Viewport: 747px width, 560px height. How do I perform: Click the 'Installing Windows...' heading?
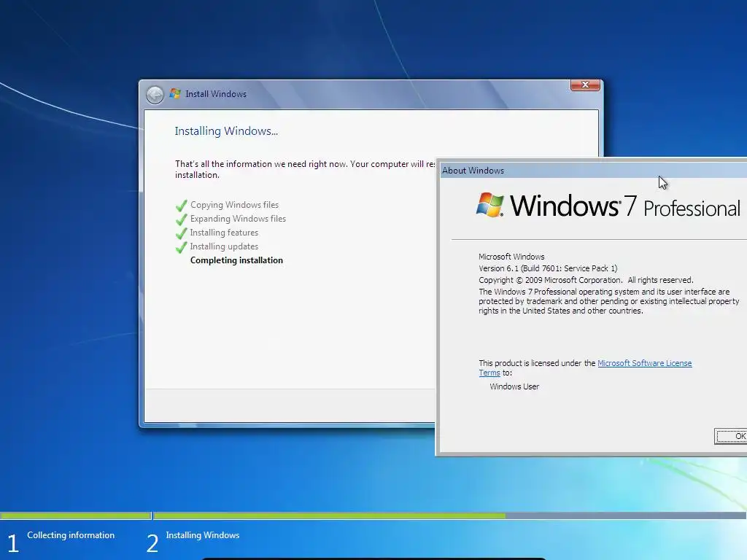(226, 131)
